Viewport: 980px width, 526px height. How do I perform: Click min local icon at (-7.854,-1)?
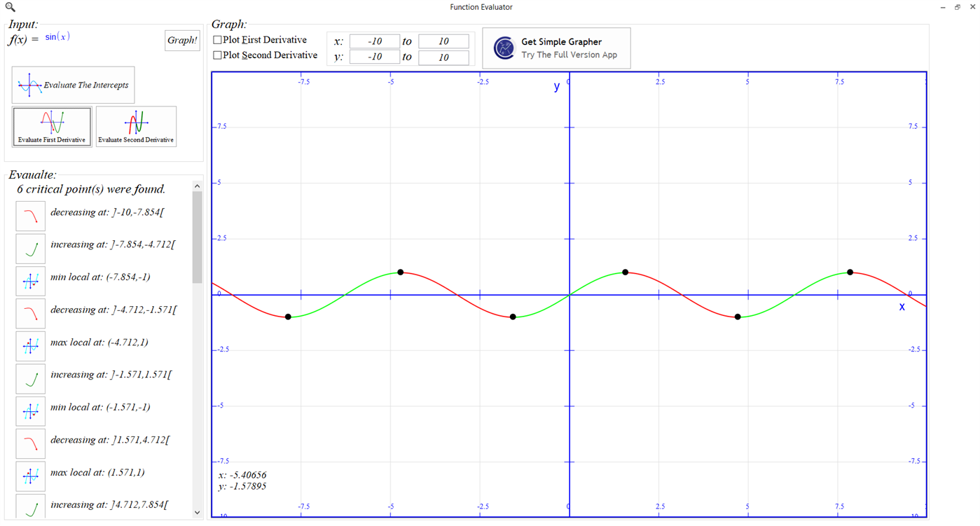pos(30,281)
